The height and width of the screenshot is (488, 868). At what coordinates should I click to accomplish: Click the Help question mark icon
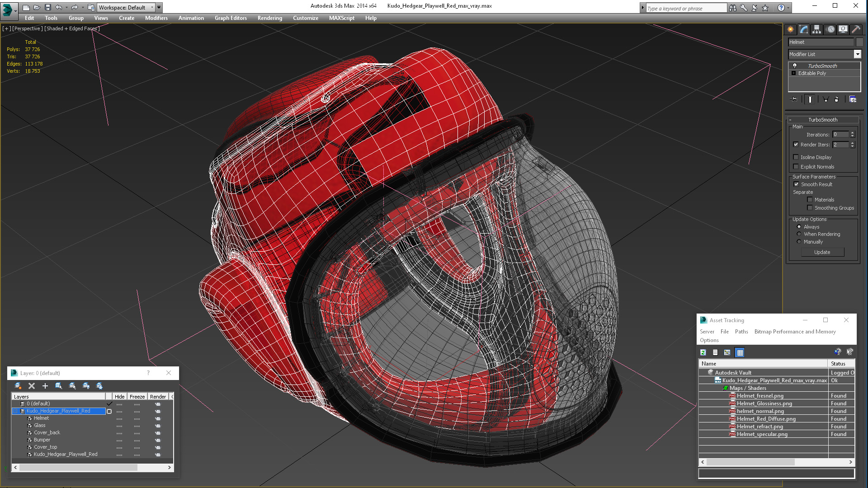[781, 8]
